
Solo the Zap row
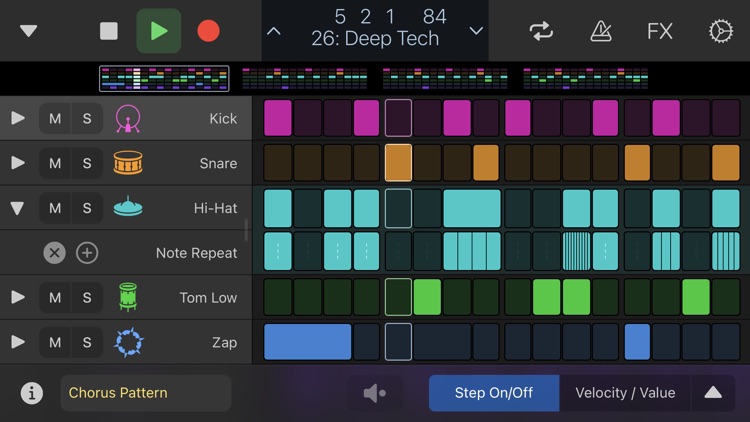click(x=87, y=342)
